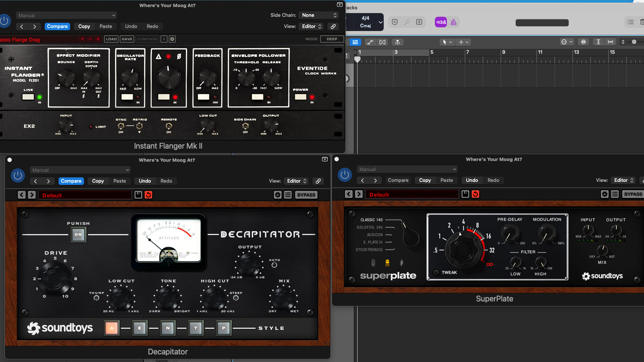The image size is (644, 362).
Task: Click the Decapitator BYPASS button
Action: click(x=306, y=195)
